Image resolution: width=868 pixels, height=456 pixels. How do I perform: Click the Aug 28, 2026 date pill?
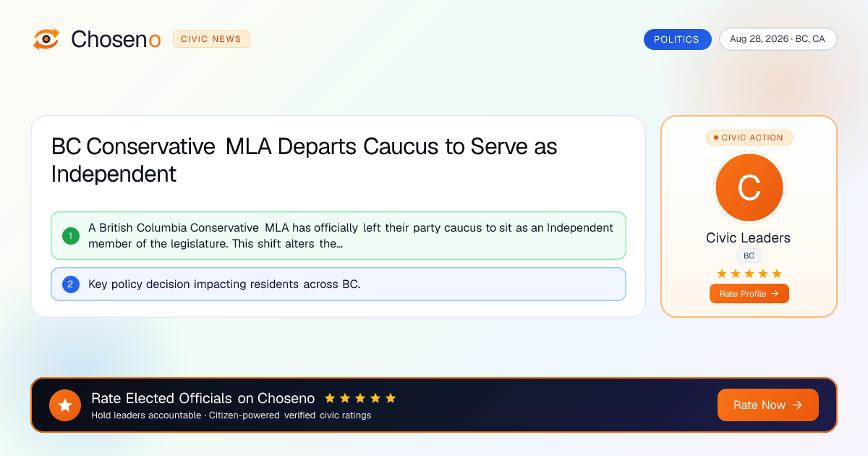778,39
